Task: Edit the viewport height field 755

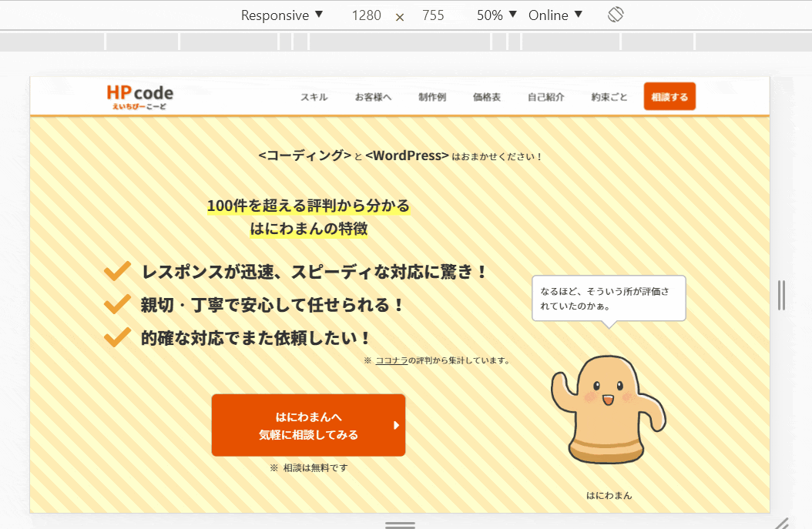Action: pyautogui.click(x=433, y=15)
